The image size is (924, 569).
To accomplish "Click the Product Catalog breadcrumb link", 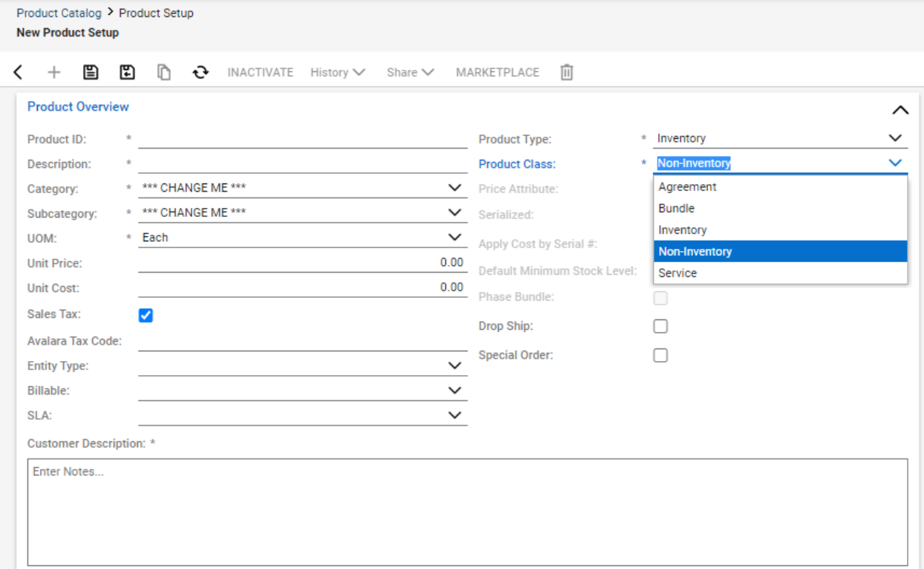I will coord(59,13).
